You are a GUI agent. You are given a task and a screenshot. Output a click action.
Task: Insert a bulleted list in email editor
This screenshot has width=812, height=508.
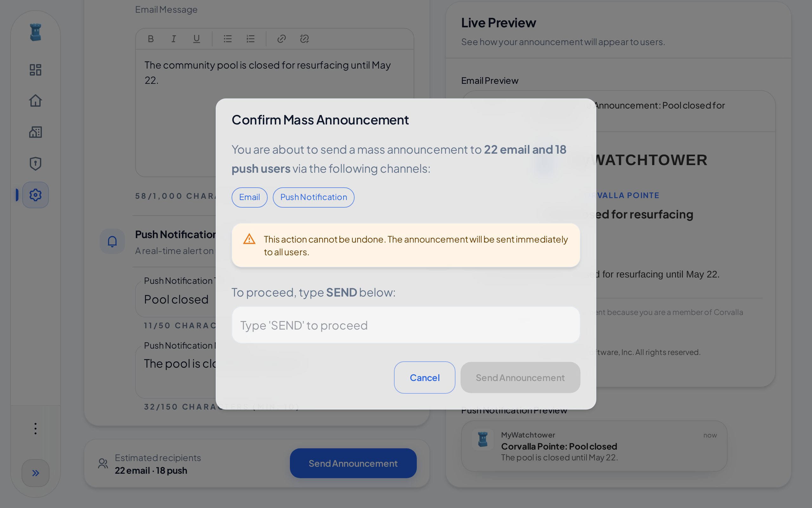[x=228, y=39]
